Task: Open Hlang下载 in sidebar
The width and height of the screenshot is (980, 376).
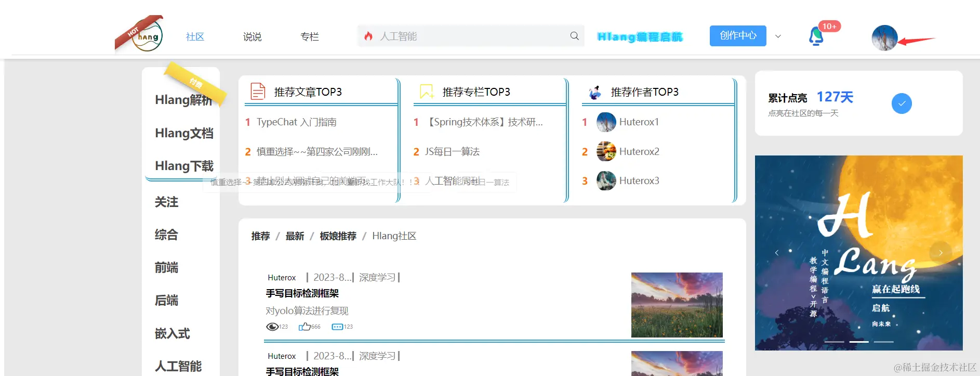Action: (184, 166)
